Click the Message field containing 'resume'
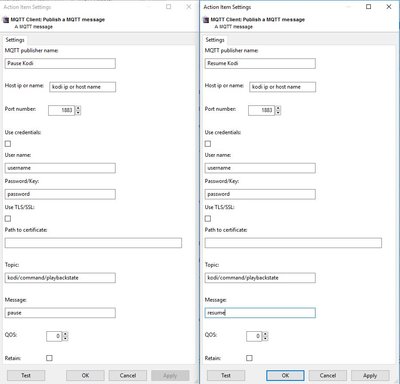Screen dimensions: 400x384 coord(260,313)
